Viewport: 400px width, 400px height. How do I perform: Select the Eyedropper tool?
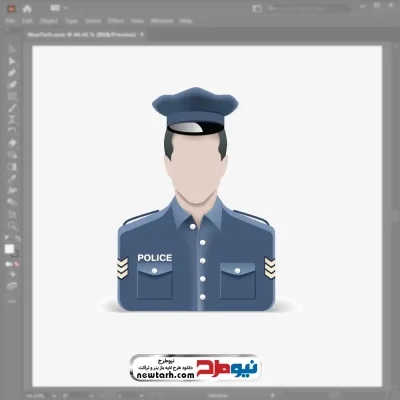click(x=12, y=178)
